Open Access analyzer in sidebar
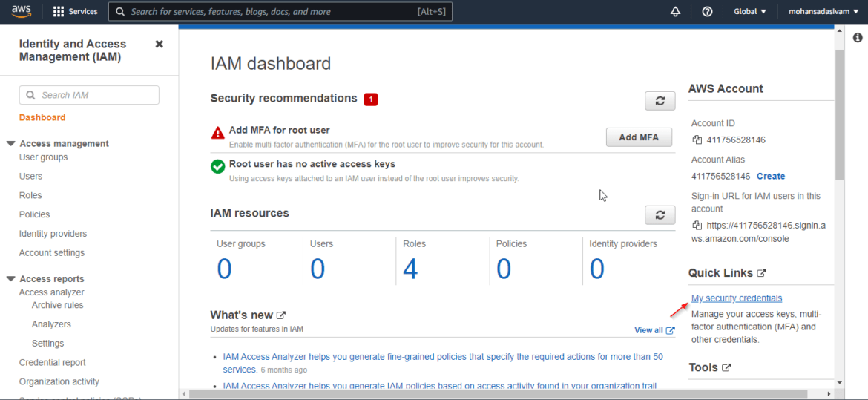The height and width of the screenshot is (400, 868). coord(51,292)
